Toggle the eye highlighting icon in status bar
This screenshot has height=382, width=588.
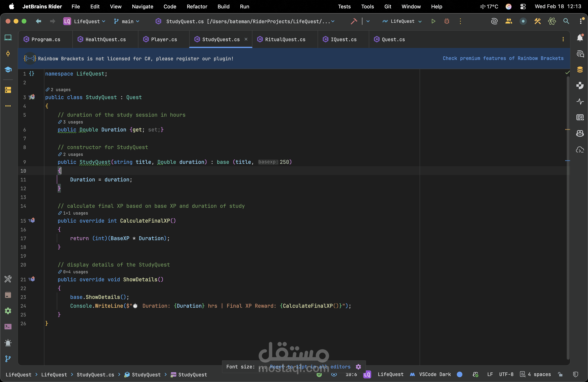[334, 374]
